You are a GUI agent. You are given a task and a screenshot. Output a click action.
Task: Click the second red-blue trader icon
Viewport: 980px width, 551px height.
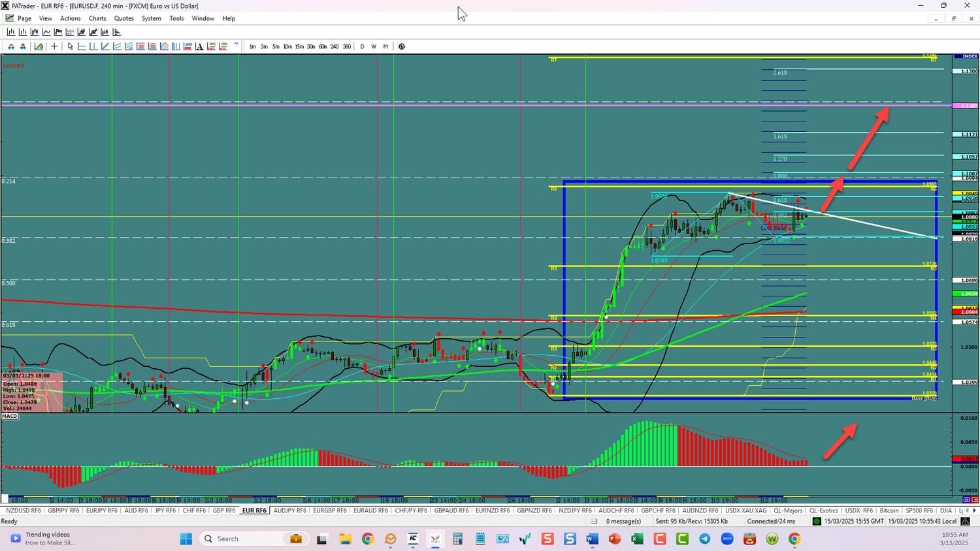pyautogui.click(x=23, y=46)
